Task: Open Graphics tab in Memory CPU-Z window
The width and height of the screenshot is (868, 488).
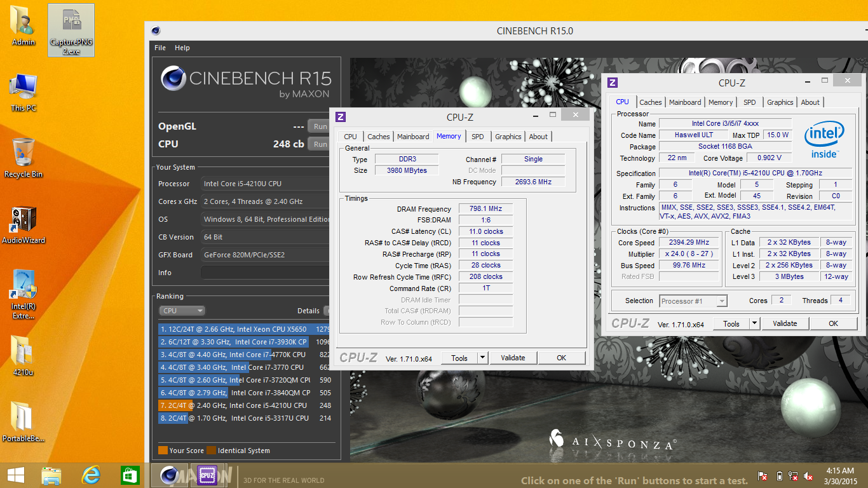Action: coord(508,137)
